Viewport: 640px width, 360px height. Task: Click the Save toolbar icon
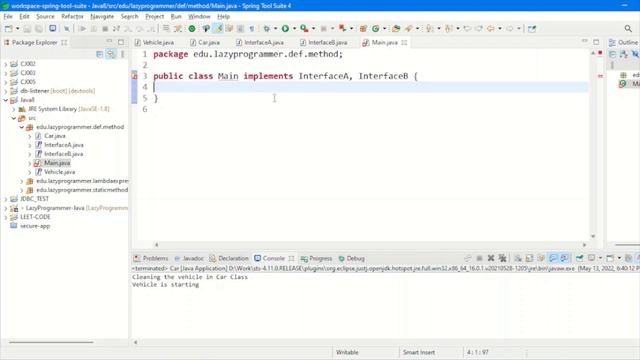(27, 29)
